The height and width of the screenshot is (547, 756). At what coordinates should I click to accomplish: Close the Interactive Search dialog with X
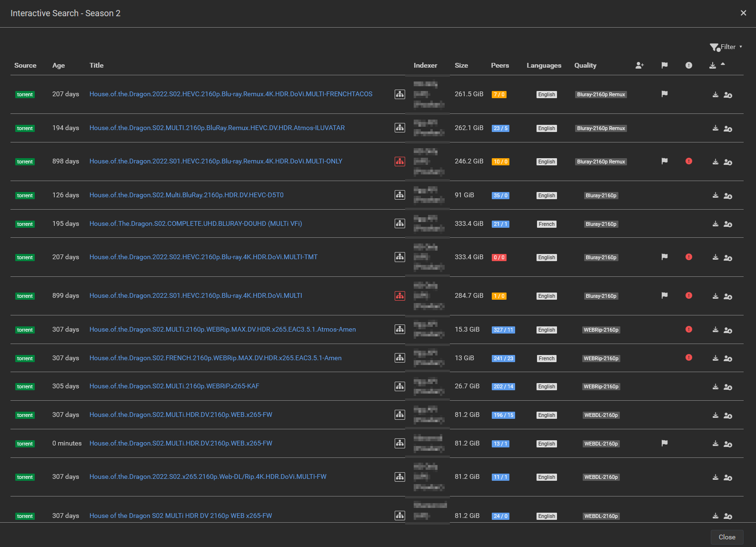coord(743,13)
